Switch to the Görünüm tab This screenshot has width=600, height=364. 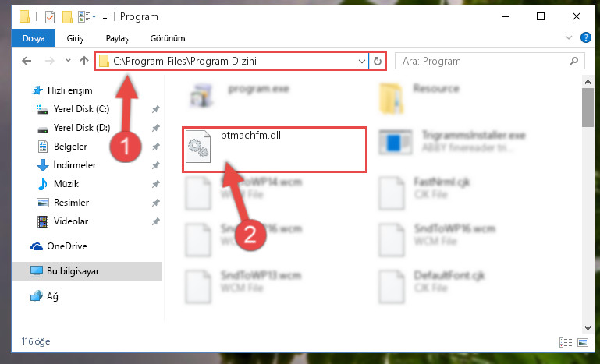pyautogui.click(x=168, y=38)
